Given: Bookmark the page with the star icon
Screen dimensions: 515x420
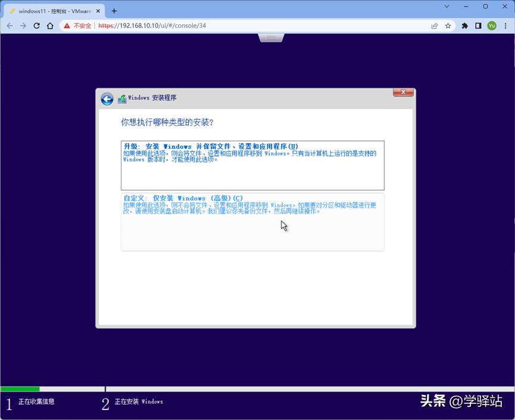Looking at the screenshot, I should [x=450, y=26].
